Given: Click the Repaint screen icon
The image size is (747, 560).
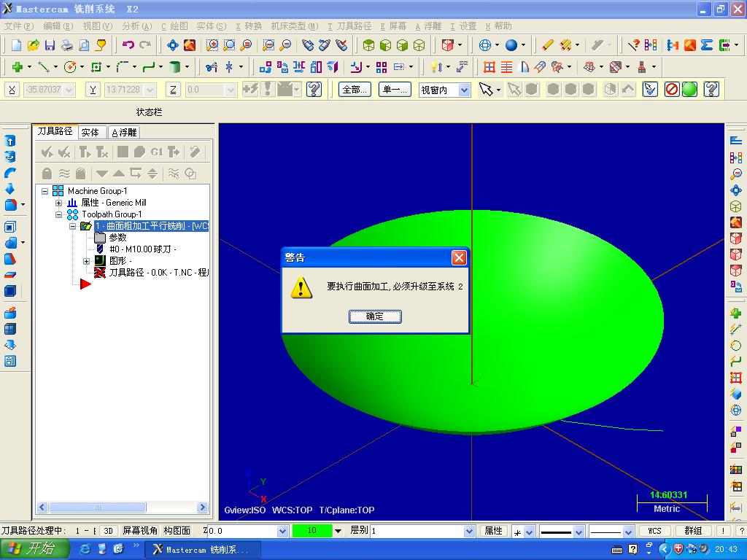Looking at the screenshot, I should (x=190, y=45).
